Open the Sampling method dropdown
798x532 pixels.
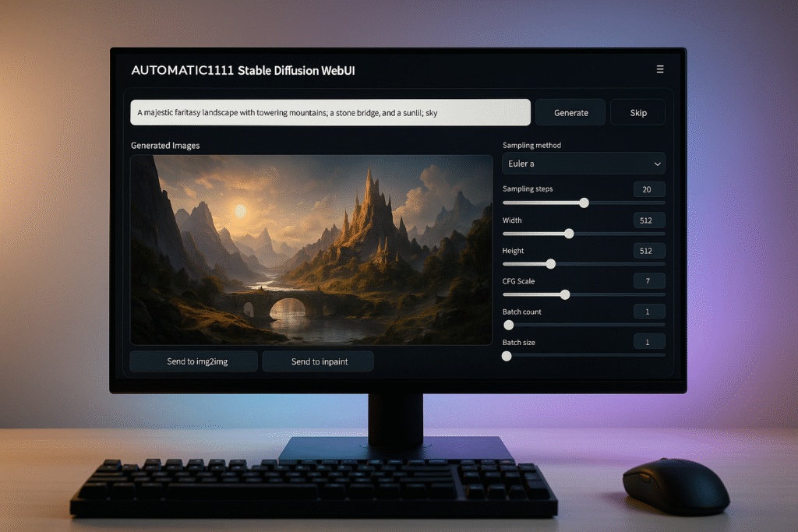point(583,164)
